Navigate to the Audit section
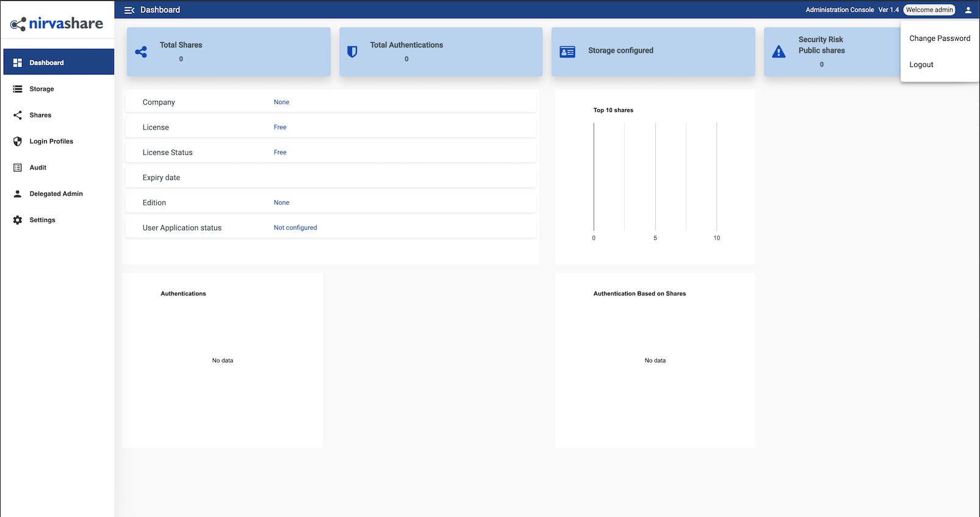Screen dimensions: 980x517 coord(38,168)
